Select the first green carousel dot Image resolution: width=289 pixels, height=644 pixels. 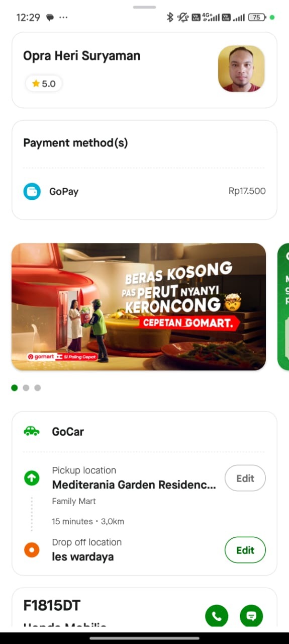click(x=15, y=388)
